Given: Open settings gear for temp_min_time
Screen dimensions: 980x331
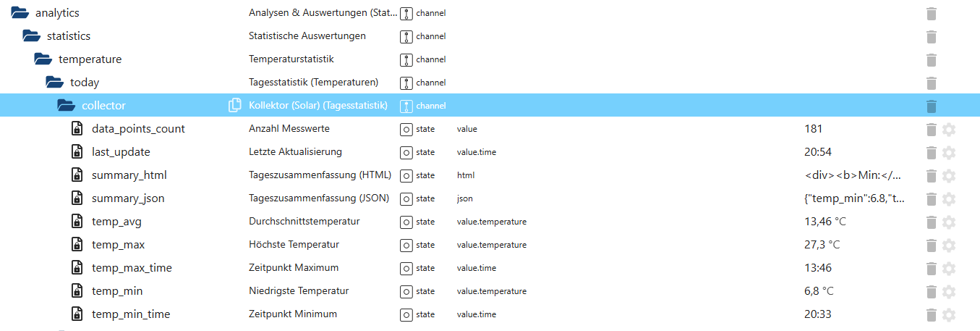Looking at the screenshot, I should point(949,314).
